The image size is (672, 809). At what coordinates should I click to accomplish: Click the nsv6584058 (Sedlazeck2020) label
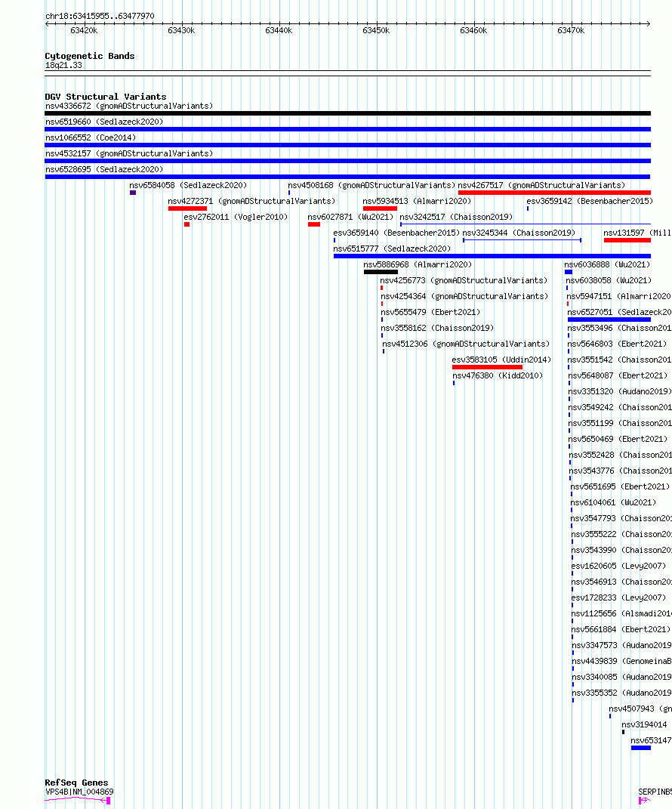click(188, 185)
